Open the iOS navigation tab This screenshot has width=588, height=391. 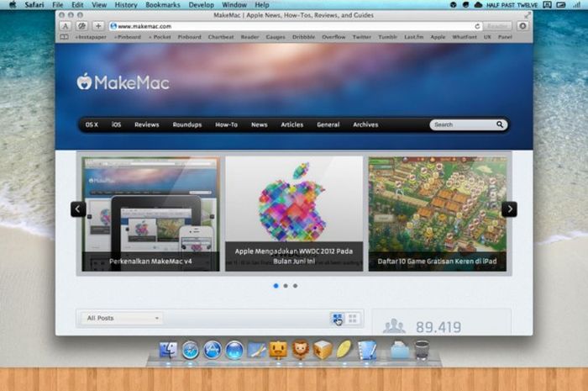click(x=116, y=124)
